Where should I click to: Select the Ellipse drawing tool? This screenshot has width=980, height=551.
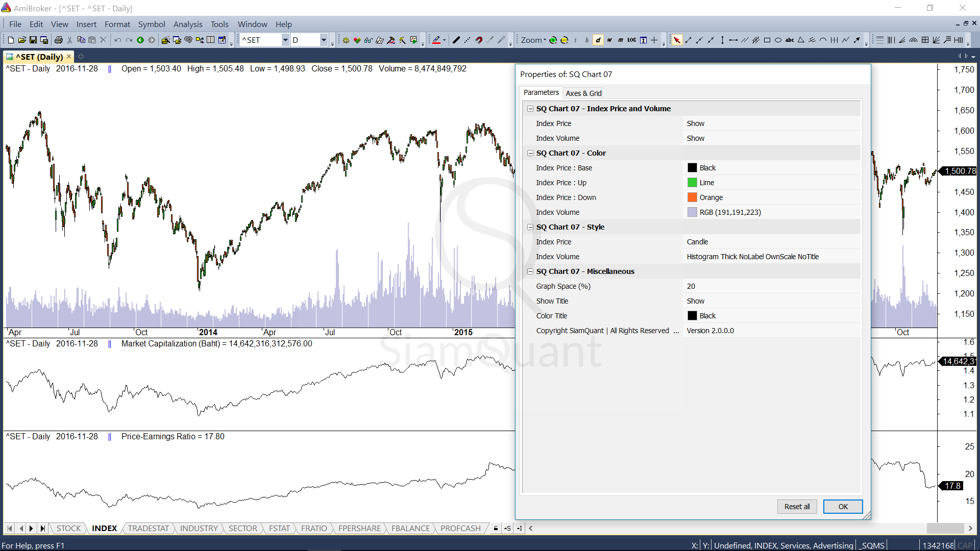point(778,40)
